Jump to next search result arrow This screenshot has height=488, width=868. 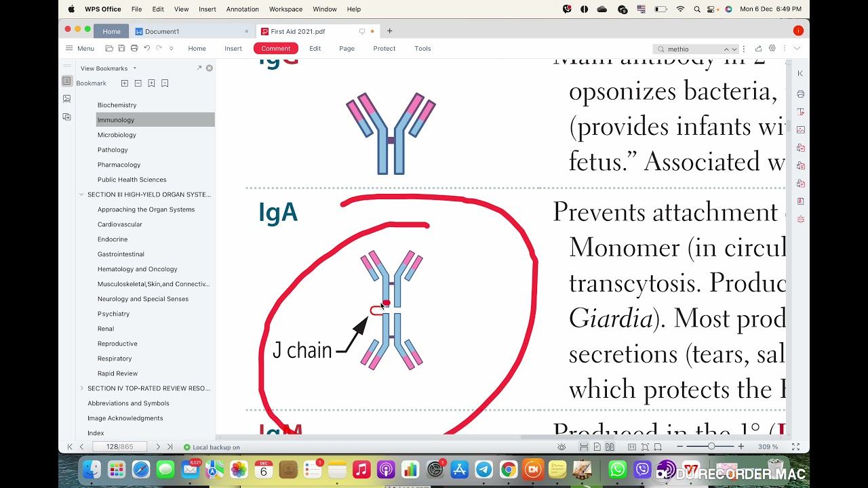(x=734, y=49)
